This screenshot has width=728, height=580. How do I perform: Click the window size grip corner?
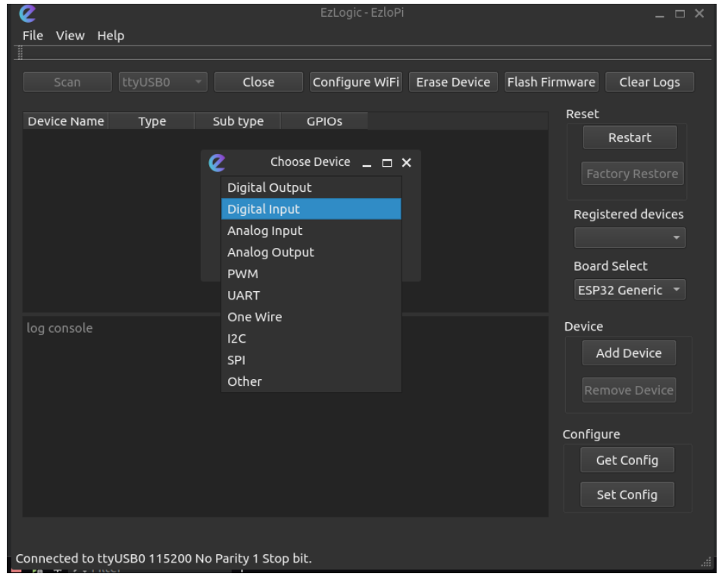tap(706, 562)
